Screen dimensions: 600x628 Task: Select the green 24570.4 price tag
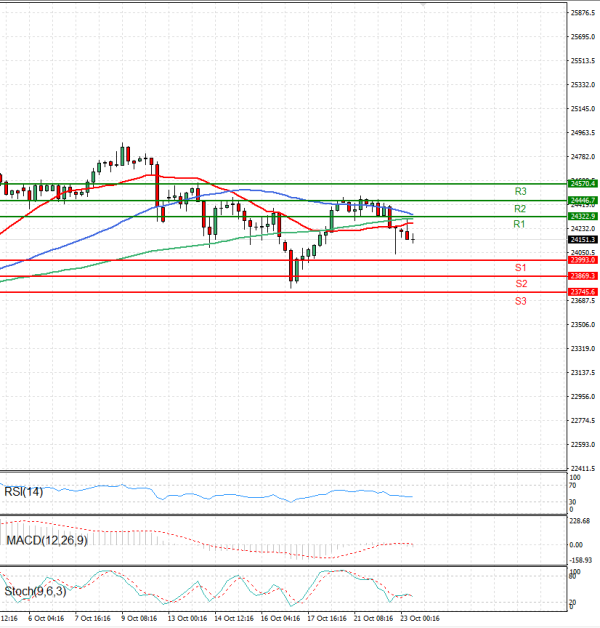[582, 184]
